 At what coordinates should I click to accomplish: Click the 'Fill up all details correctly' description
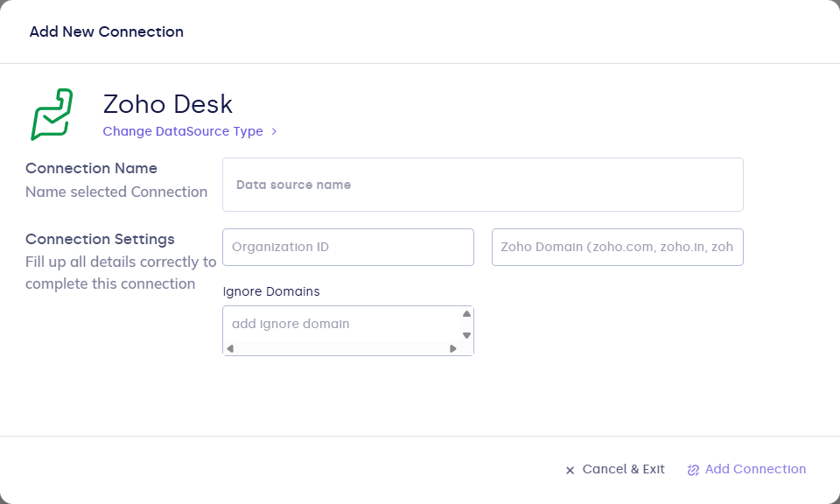(x=121, y=273)
